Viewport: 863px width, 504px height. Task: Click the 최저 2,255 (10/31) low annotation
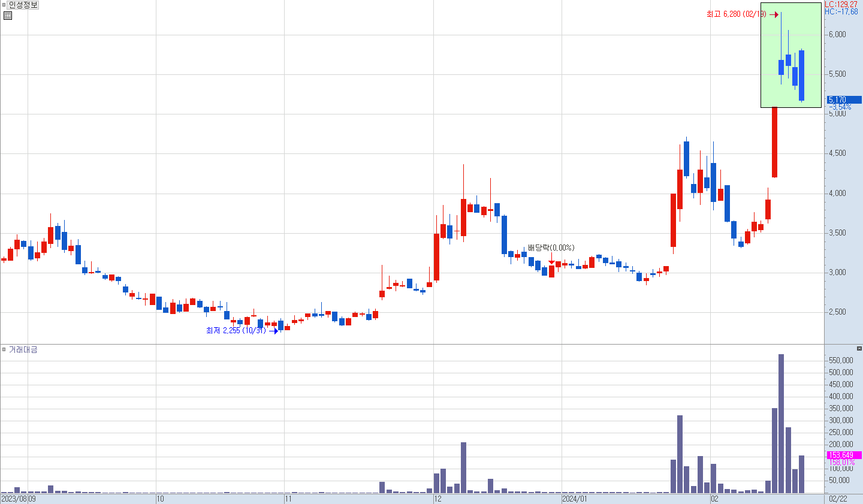[236, 331]
